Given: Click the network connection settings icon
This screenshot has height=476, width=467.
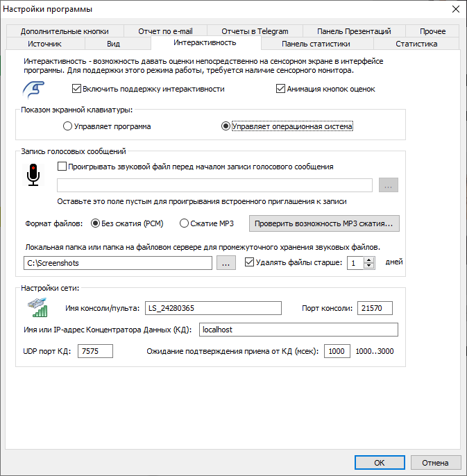Looking at the screenshot, I should click(x=37, y=308).
